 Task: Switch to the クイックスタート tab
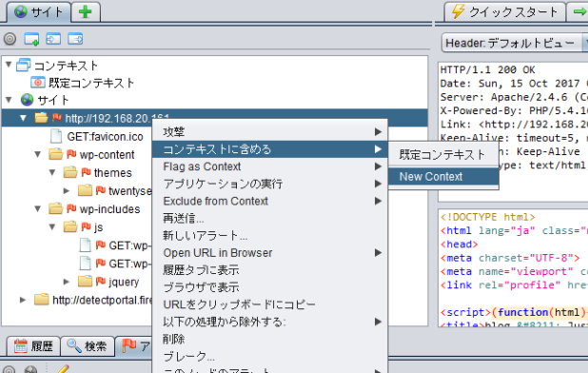click(505, 12)
